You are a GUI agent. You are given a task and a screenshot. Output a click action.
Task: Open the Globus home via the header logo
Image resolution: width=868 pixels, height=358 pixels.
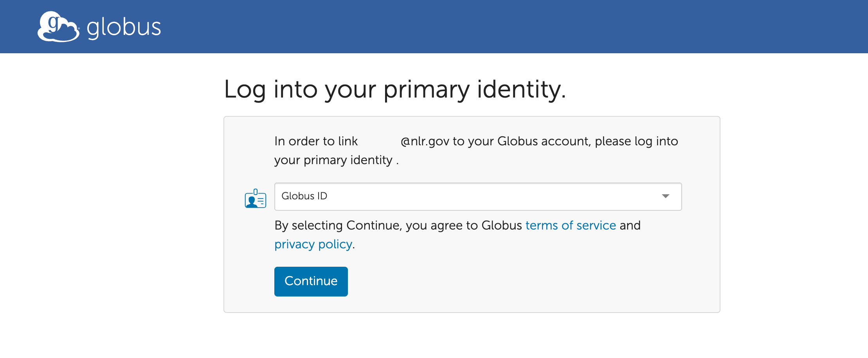click(58, 26)
